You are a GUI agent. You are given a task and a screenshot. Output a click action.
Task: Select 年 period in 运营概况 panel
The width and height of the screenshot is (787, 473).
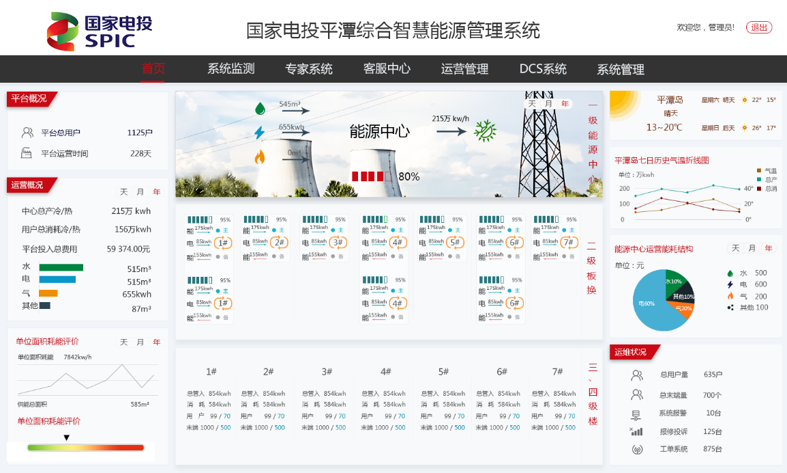pos(156,191)
